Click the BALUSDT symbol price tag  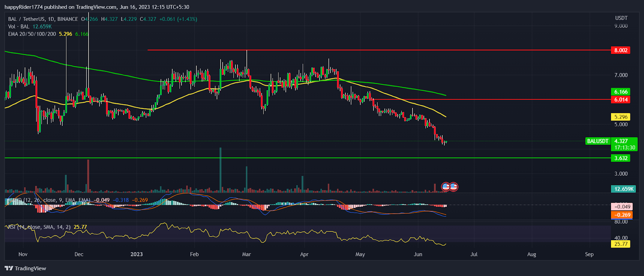[598, 141]
